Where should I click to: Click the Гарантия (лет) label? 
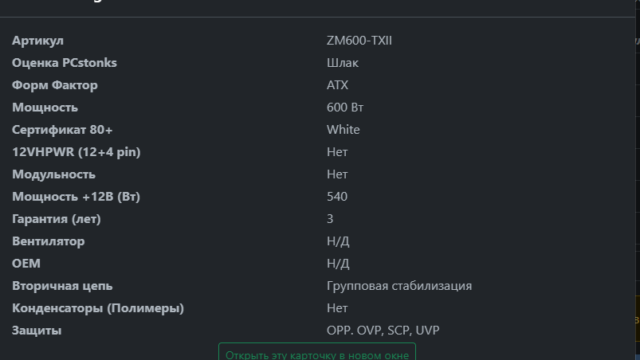click(x=56, y=219)
